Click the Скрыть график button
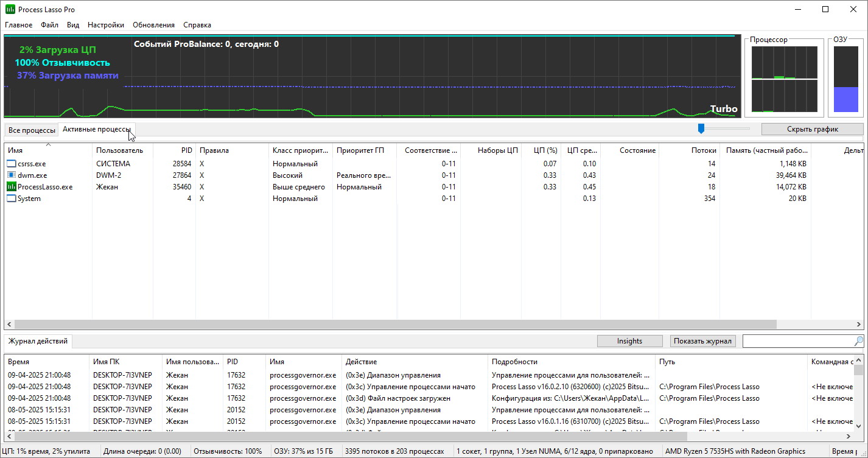The image size is (868, 458). pos(812,129)
